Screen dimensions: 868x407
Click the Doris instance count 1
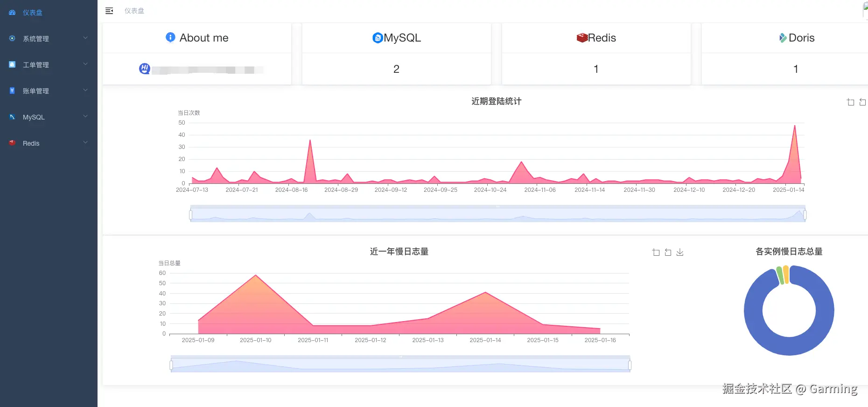pos(796,69)
